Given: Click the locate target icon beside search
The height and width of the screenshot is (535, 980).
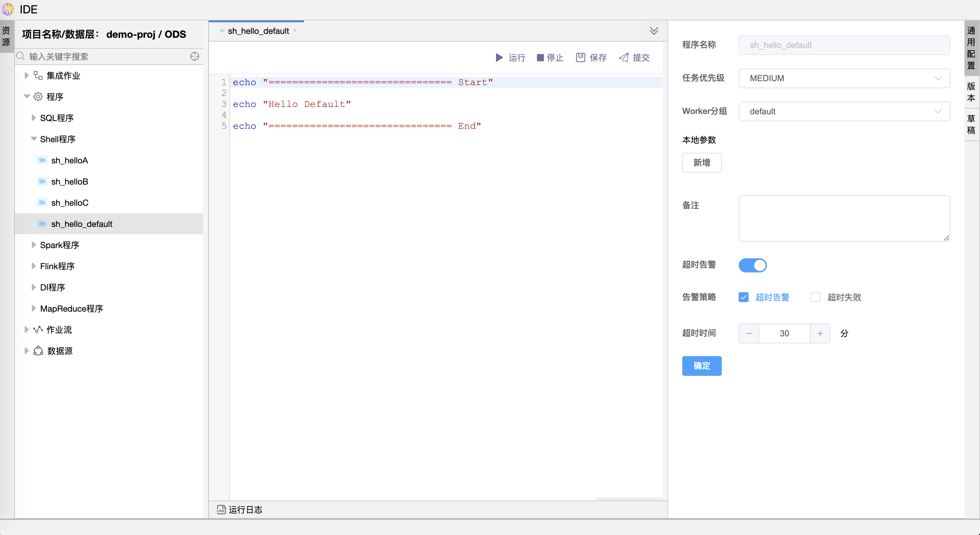Looking at the screenshot, I should click(x=194, y=56).
